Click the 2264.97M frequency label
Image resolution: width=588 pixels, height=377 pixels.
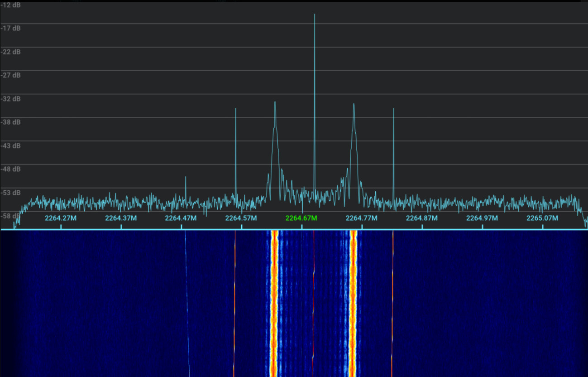point(482,218)
